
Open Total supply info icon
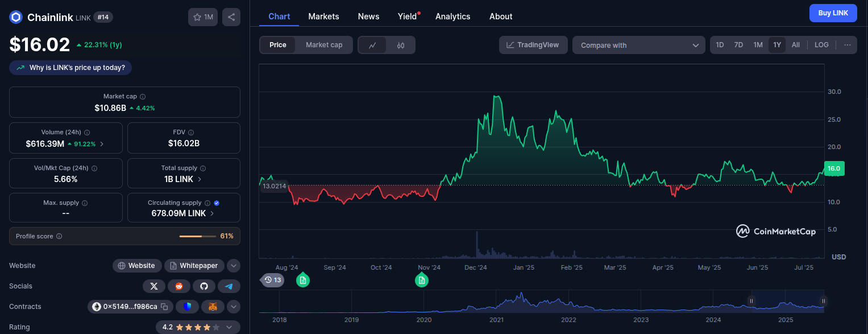203,168
